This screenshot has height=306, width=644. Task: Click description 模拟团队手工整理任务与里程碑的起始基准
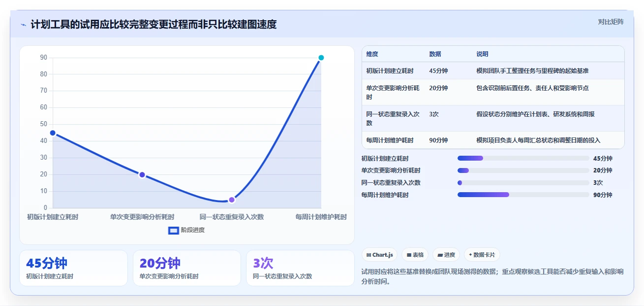coord(532,71)
